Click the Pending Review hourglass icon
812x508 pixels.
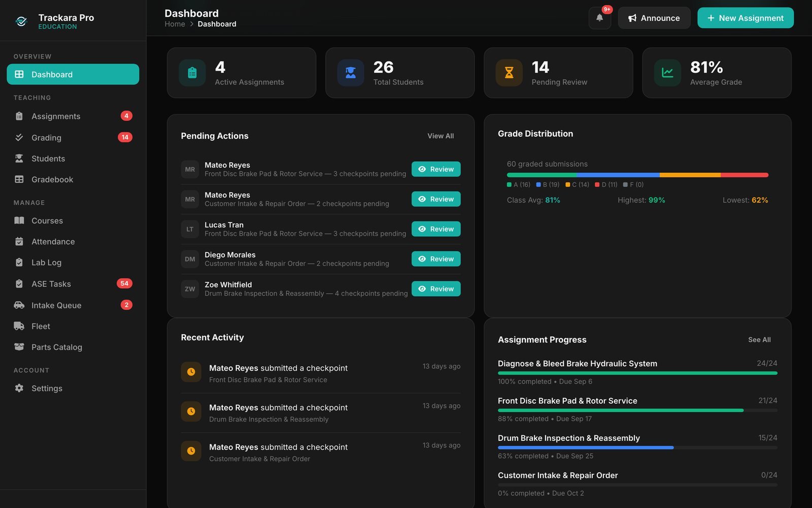509,73
